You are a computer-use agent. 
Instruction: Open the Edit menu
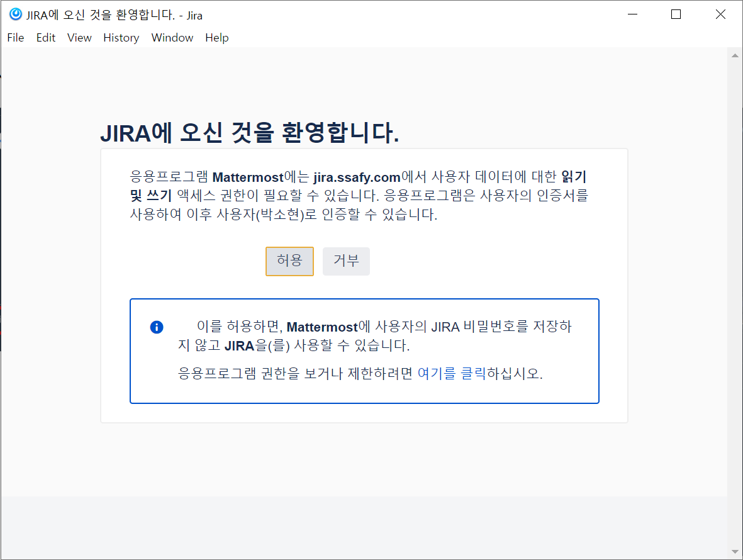click(46, 37)
